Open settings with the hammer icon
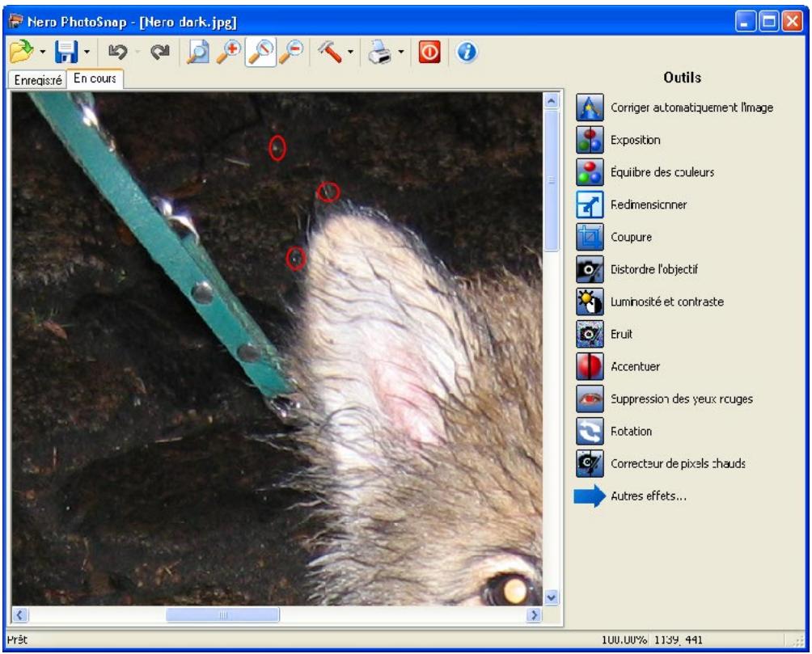 [329, 52]
